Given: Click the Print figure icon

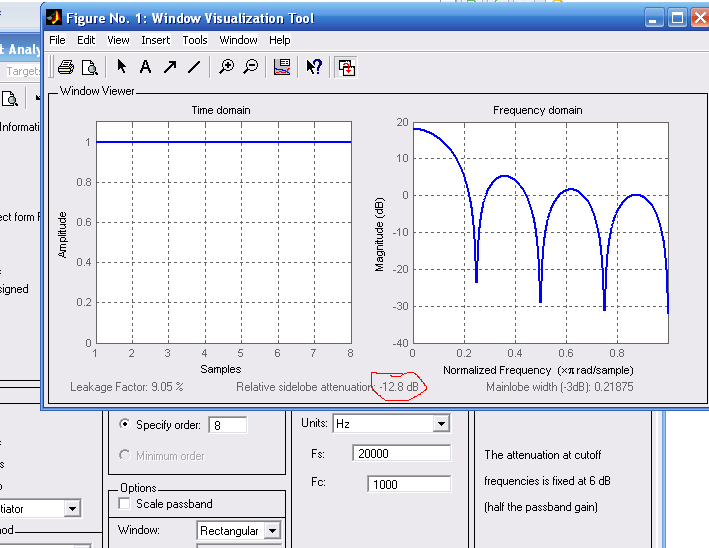Looking at the screenshot, I should [x=65, y=67].
